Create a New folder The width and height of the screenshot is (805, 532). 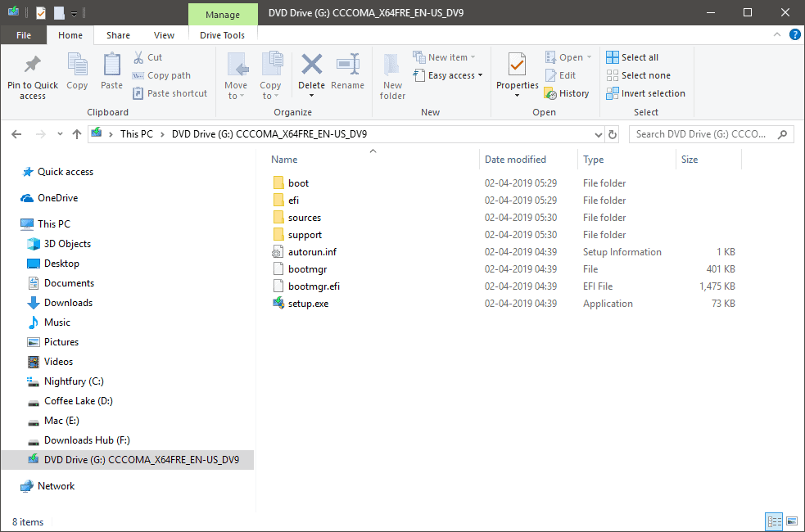click(x=392, y=76)
